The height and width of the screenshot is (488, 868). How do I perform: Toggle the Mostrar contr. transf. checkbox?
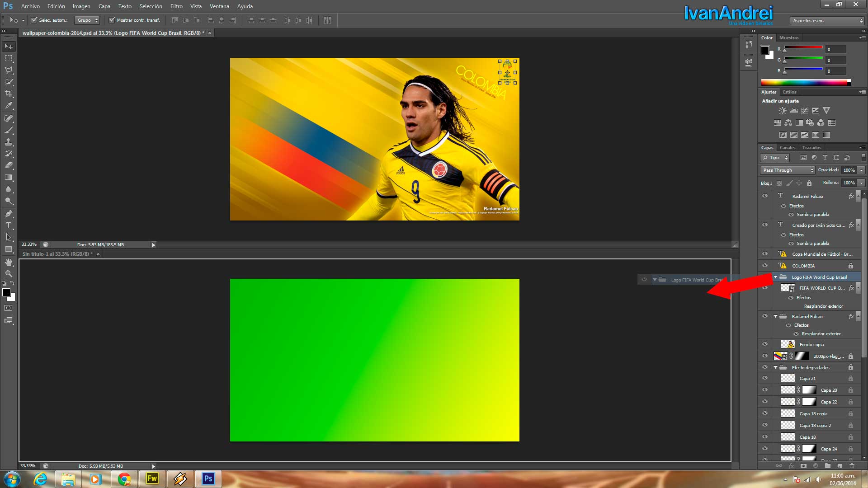pos(112,20)
